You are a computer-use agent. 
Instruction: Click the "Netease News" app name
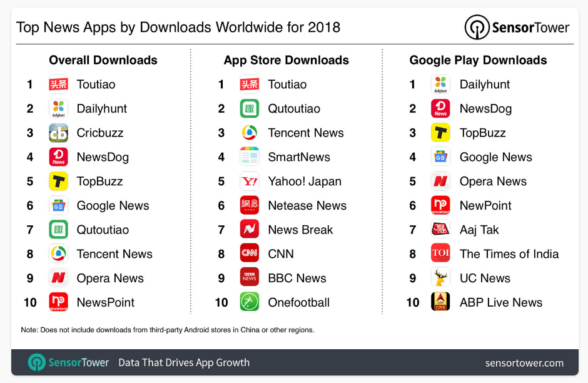pyautogui.click(x=307, y=205)
